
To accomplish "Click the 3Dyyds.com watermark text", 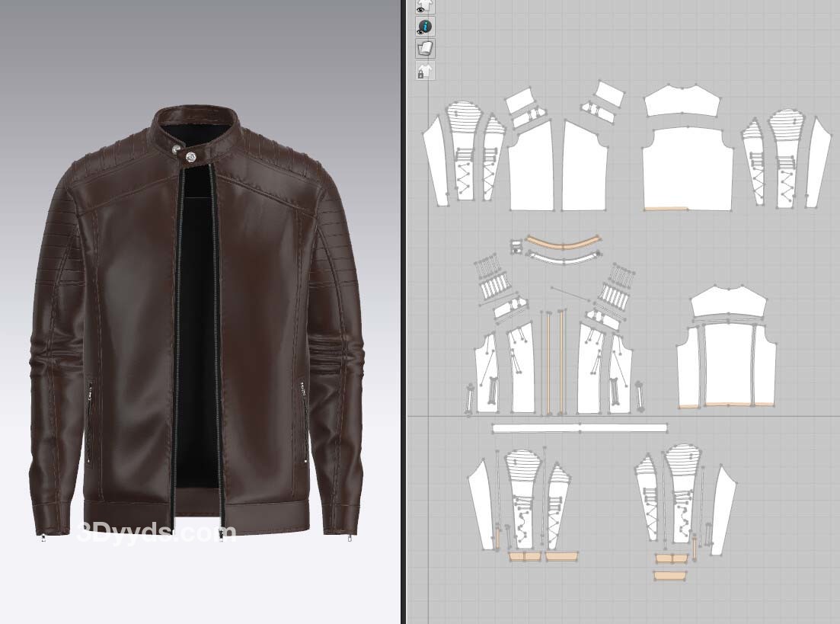I will click(156, 533).
